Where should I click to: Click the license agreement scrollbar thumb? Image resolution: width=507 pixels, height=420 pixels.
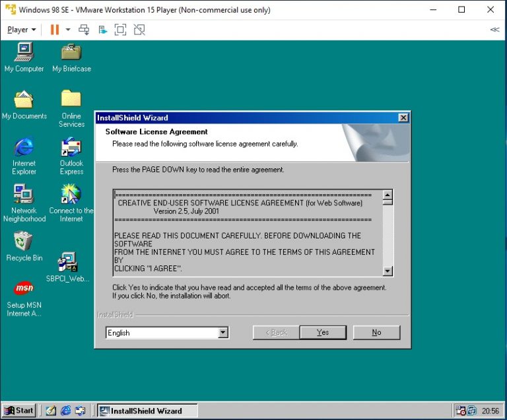click(x=388, y=202)
